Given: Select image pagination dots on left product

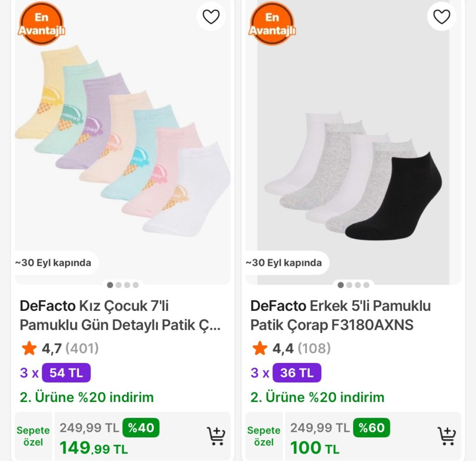Looking at the screenshot, I should point(123,285).
